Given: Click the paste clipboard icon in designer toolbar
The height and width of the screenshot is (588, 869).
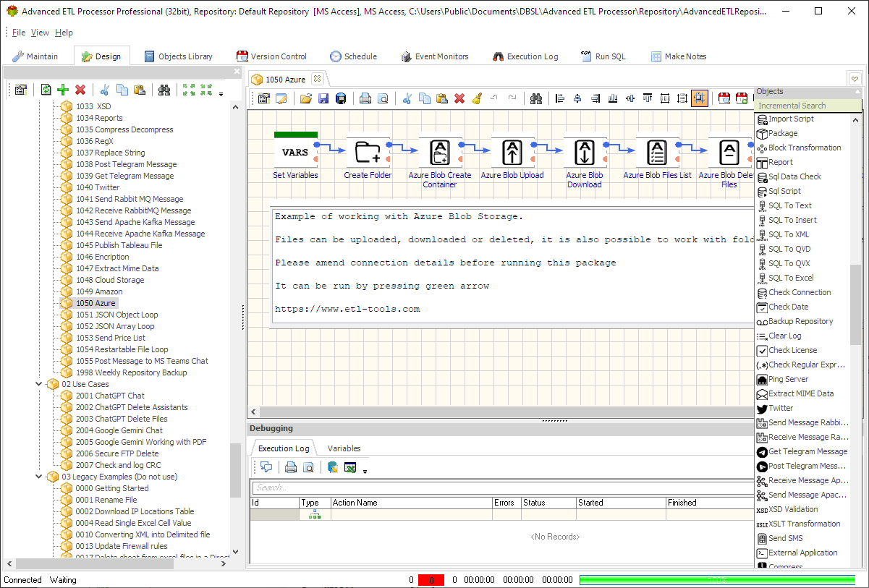Looking at the screenshot, I should (442, 98).
